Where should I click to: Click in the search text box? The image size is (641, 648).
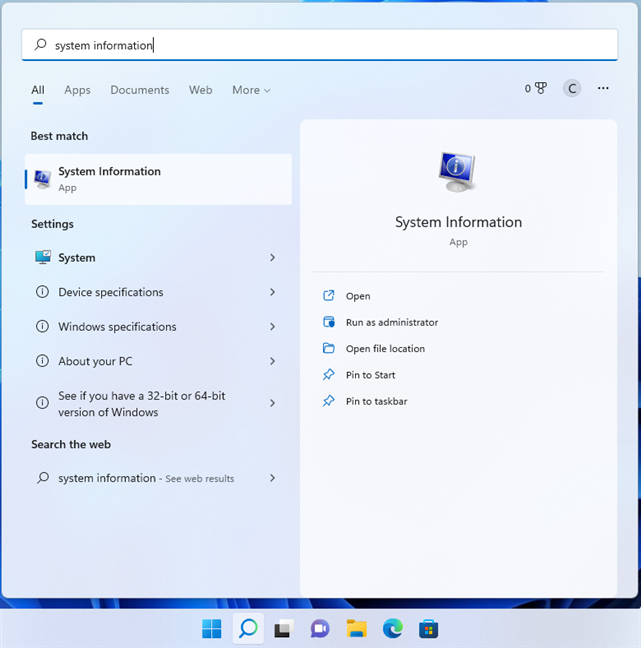tap(320, 45)
